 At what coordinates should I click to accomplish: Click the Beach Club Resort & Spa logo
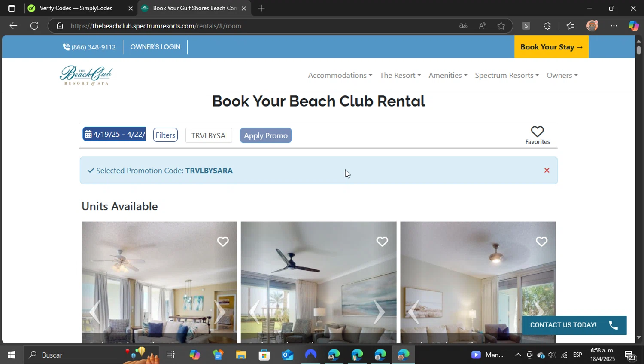[86, 75]
